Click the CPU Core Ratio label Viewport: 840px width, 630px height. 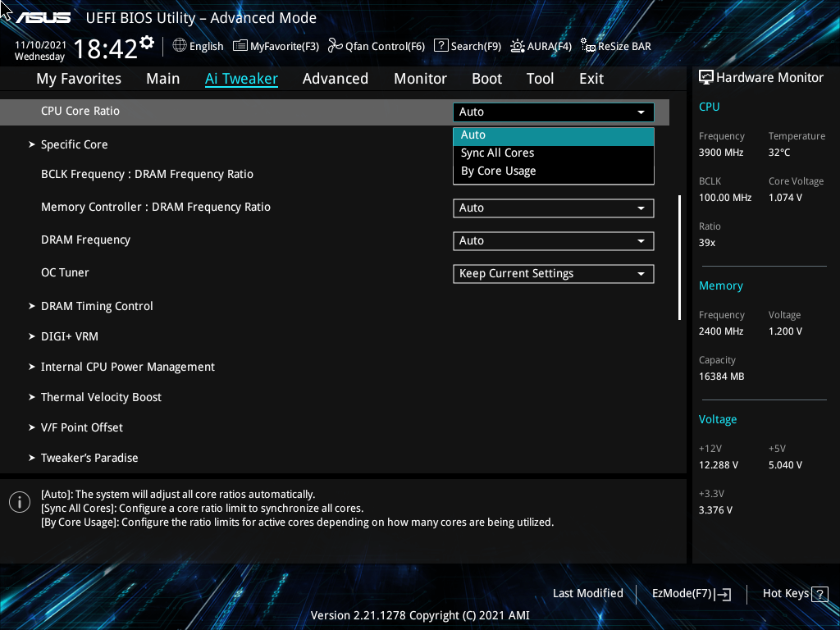pyautogui.click(x=80, y=111)
